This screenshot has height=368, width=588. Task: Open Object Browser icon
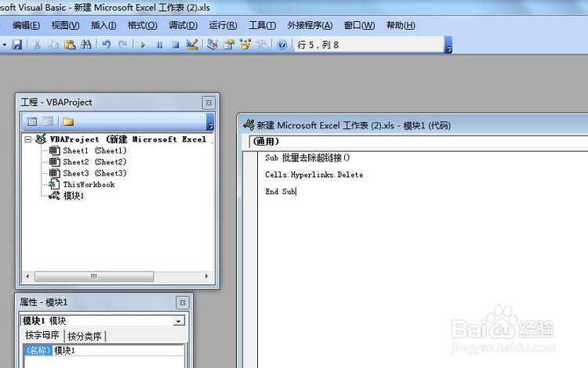(x=245, y=45)
